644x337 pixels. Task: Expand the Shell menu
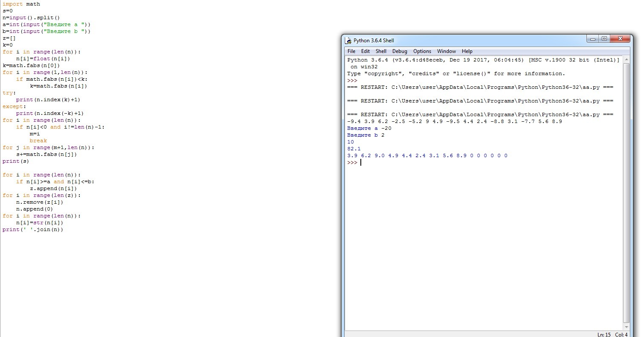(x=381, y=51)
